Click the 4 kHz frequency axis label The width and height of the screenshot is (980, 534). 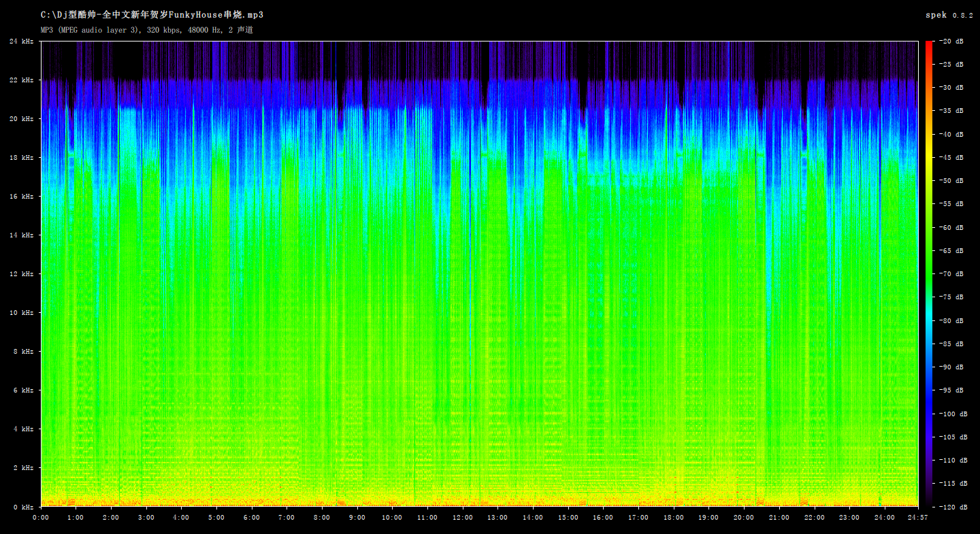click(23, 429)
